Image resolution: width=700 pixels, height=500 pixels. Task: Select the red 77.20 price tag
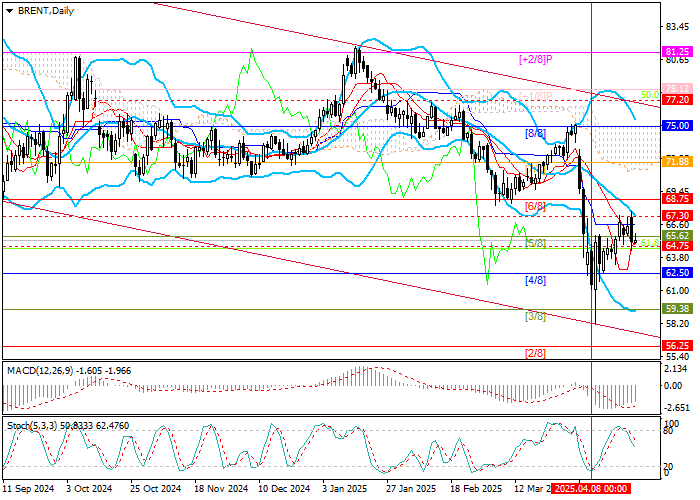(x=677, y=100)
